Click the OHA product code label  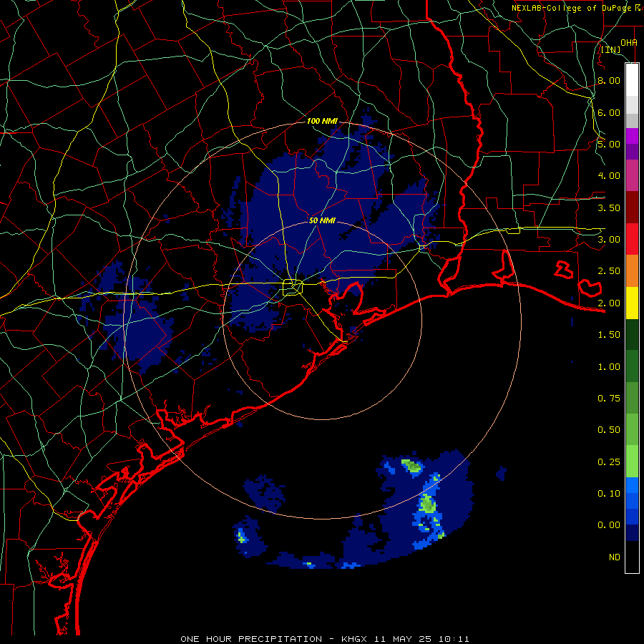(629, 42)
